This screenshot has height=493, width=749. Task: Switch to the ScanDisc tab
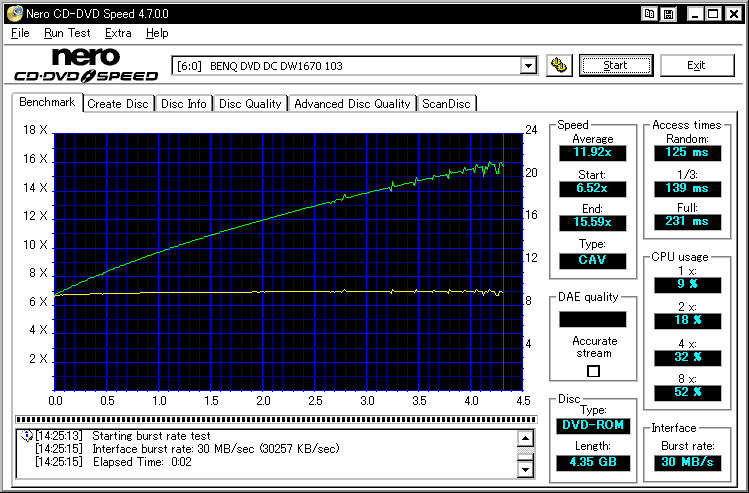click(447, 103)
